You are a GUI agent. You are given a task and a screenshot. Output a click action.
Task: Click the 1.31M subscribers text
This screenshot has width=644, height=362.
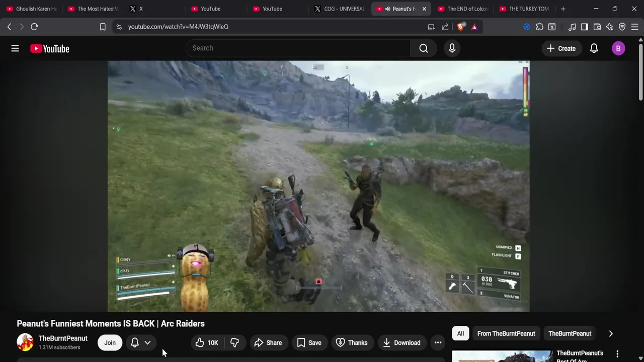click(59, 347)
